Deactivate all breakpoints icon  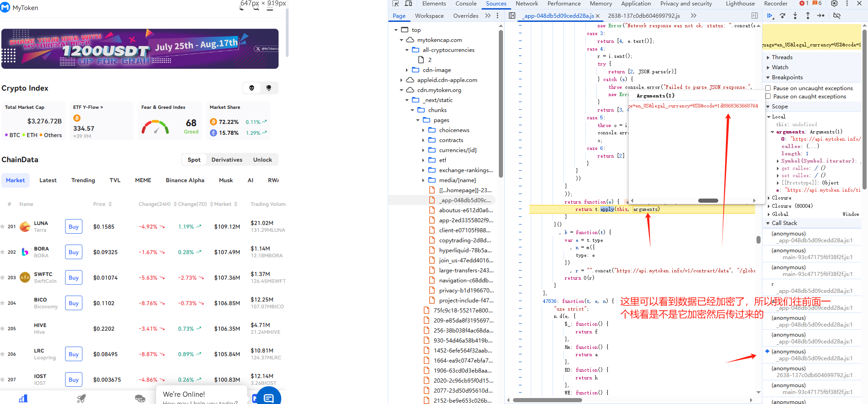[837, 15]
